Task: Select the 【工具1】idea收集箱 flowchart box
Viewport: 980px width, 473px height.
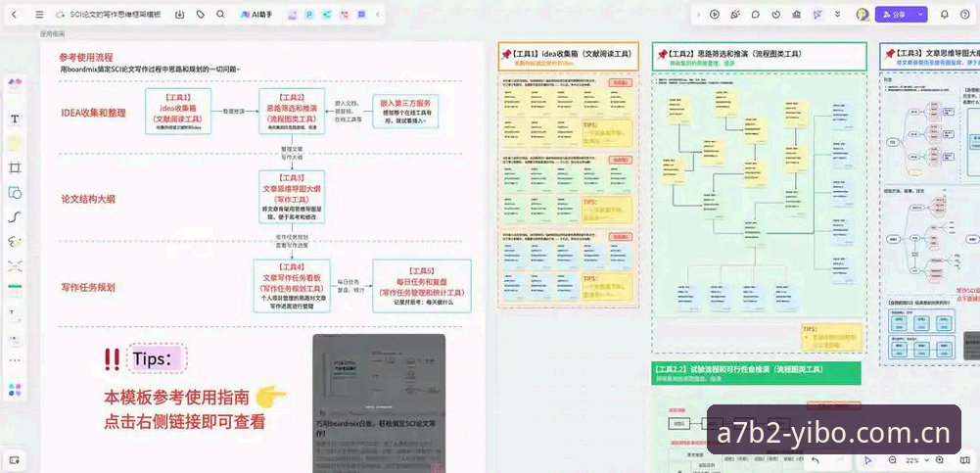Action: (178, 112)
